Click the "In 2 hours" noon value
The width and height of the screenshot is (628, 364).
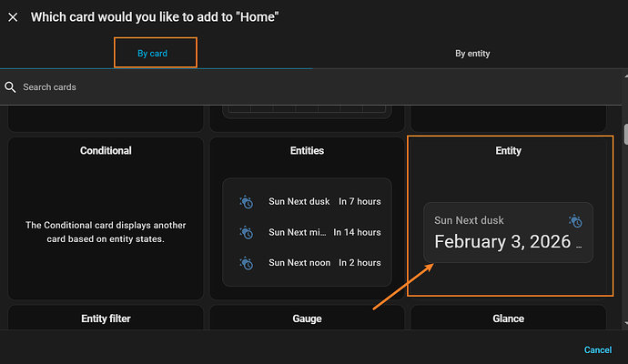pyautogui.click(x=360, y=263)
